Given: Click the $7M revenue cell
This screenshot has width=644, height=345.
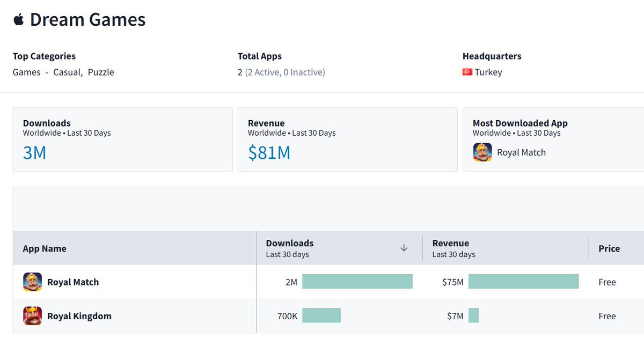Looking at the screenshot, I should [x=455, y=316].
